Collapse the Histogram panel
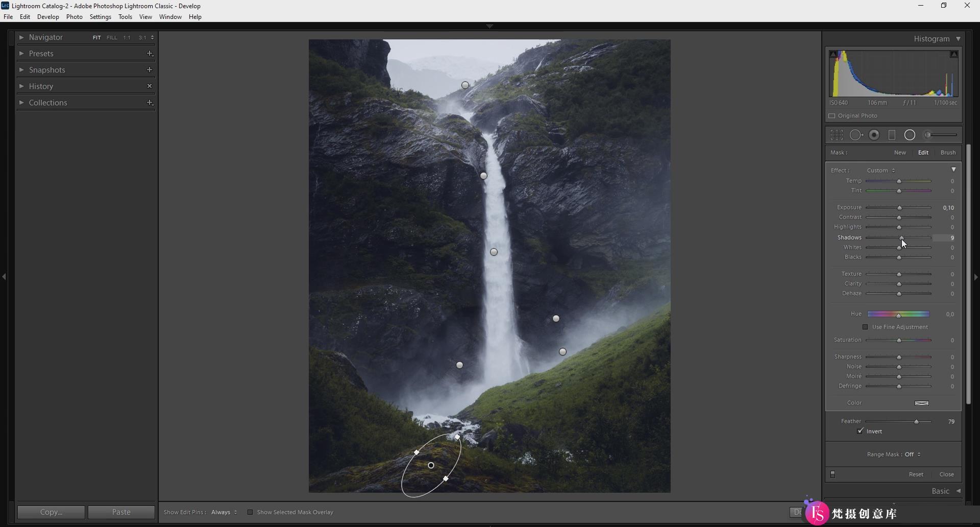This screenshot has width=980, height=527. tap(958, 39)
